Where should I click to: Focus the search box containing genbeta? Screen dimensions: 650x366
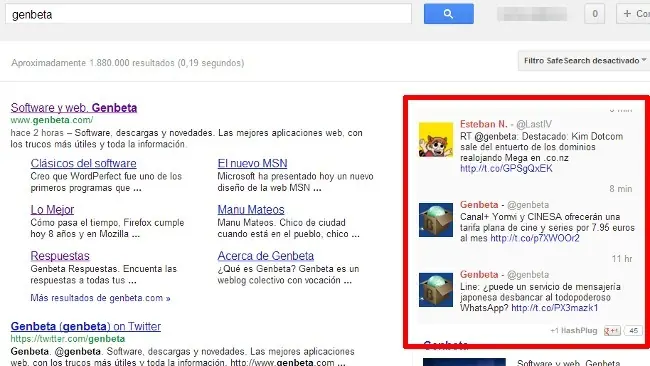tap(208, 14)
